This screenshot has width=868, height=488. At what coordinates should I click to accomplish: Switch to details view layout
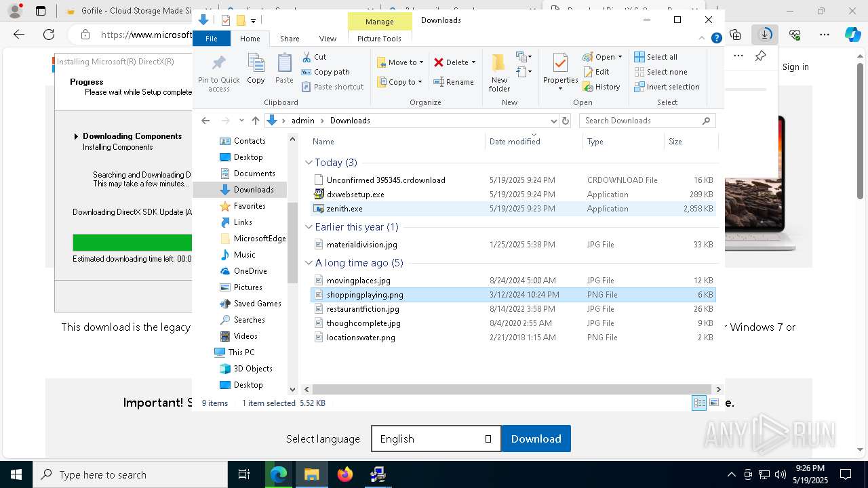(699, 403)
